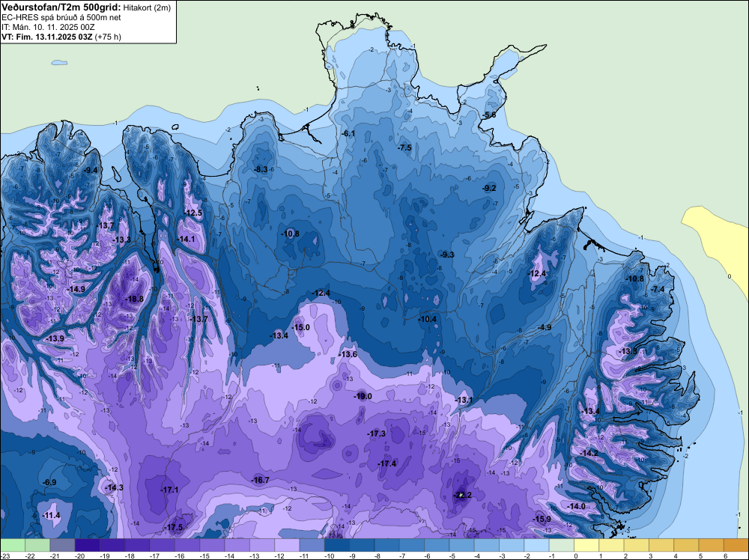Image resolution: width=749 pixels, height=560 pixels.
Task: Click the -17.3 temperature label
Action: [377, 433]
